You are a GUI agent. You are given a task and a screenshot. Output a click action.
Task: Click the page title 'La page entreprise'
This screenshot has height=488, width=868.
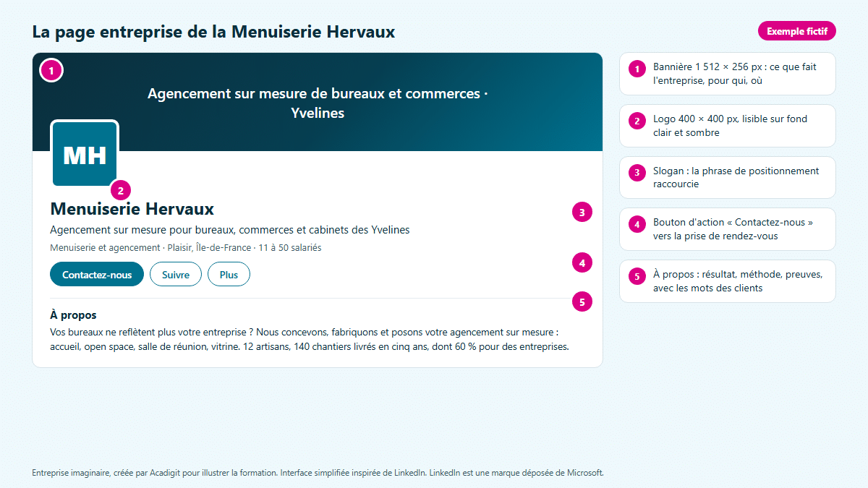pyautogui.click(x=213, y=32)
